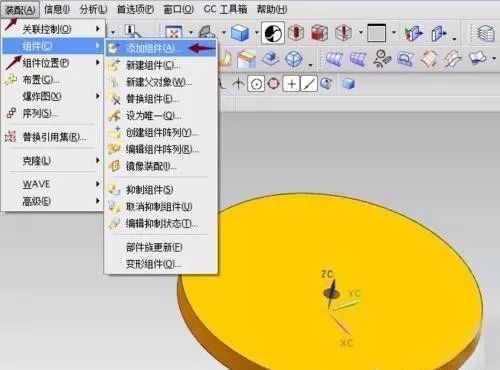Select 设为唯一(Q) menu entry
The image size is (500, 370).
pyautogui.click(x=161, y=116)
